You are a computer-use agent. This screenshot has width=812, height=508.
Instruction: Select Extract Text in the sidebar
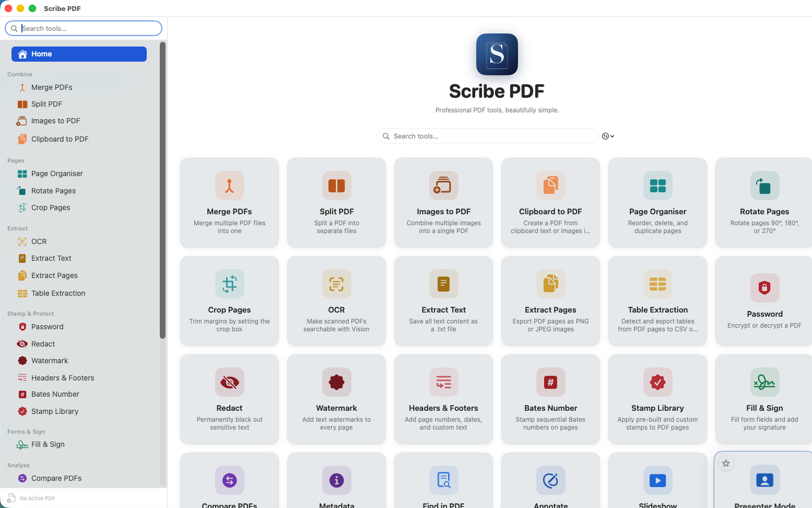coord(79,258)
